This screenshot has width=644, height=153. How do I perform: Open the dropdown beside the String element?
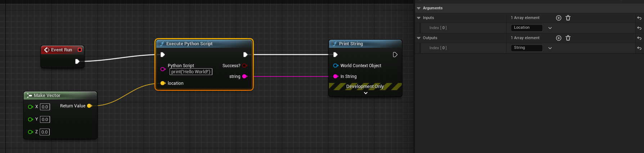tap(550, 48)
